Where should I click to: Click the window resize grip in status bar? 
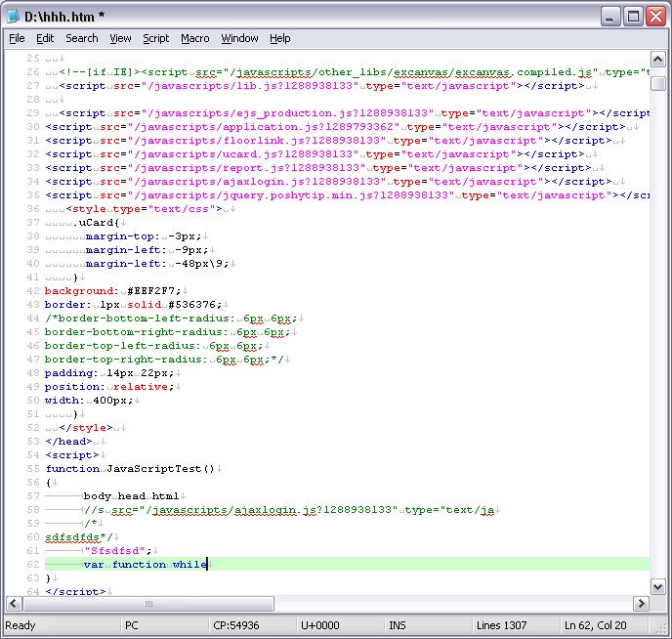point(662,629)
